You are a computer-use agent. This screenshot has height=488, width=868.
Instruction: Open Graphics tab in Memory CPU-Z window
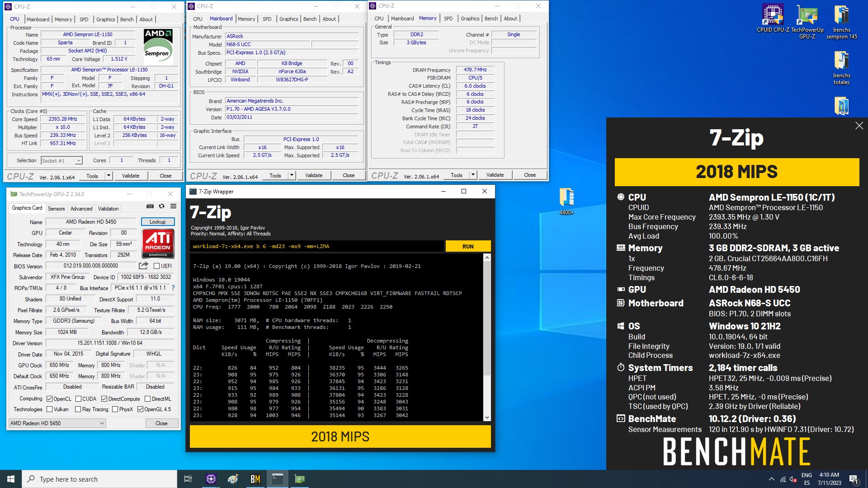coord(470,19)
